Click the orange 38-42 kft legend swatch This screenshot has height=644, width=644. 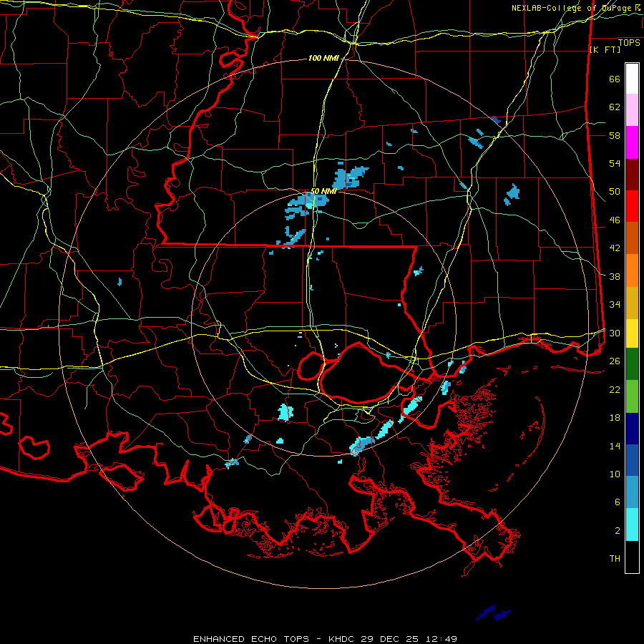632,270
